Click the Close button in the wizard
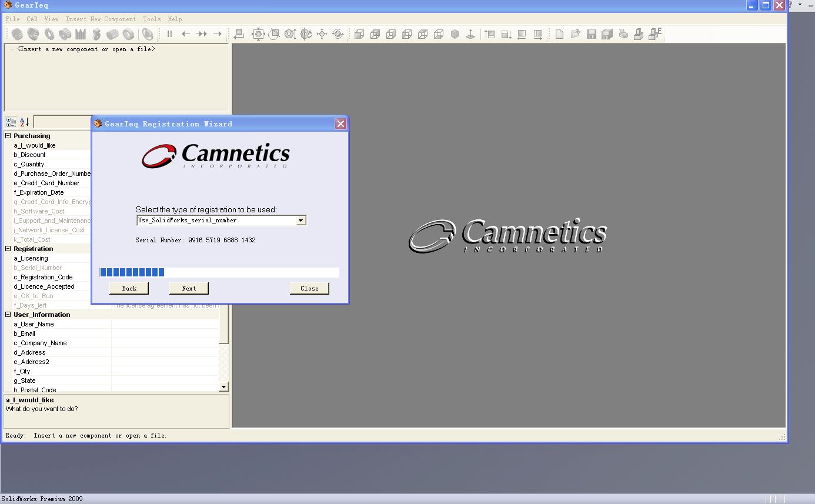815x504 pixels. (309, 288)
